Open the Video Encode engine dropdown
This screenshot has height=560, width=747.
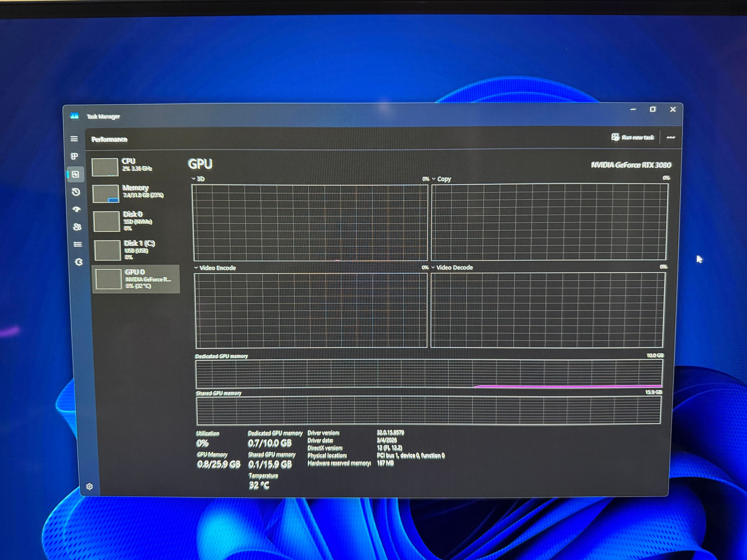click(x=215, y=268)
